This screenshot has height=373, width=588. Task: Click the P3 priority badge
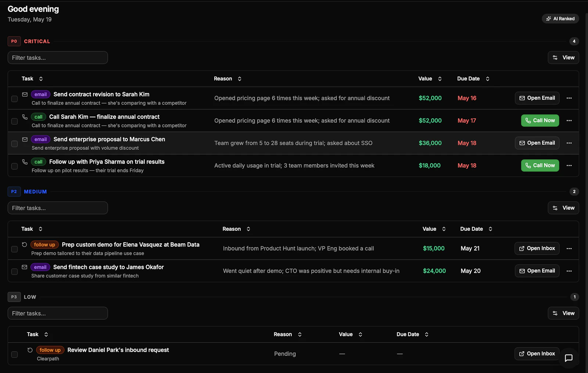pyautogui.click(x=14, y=297)
